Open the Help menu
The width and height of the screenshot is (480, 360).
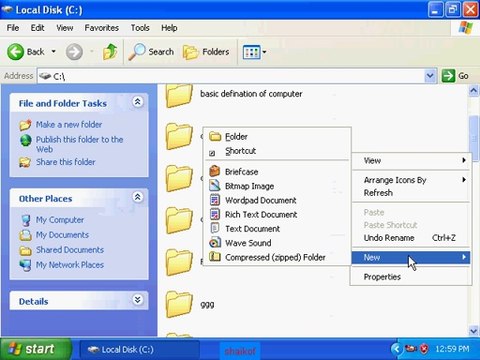(x=169, y=28)
